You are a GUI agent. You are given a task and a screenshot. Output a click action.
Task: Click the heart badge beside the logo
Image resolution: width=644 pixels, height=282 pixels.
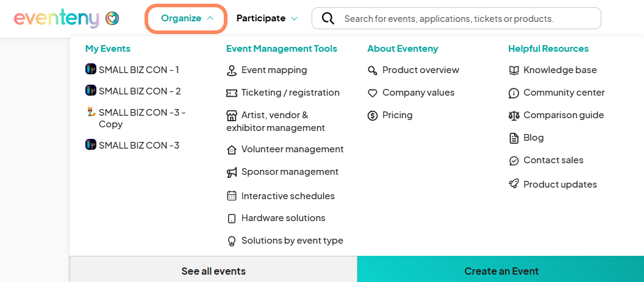(112, 18)
